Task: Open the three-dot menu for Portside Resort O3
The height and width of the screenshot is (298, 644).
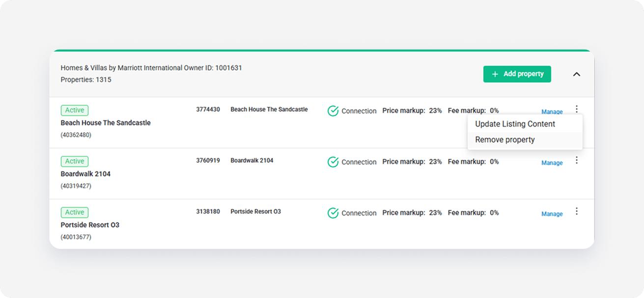Action: 577,211
